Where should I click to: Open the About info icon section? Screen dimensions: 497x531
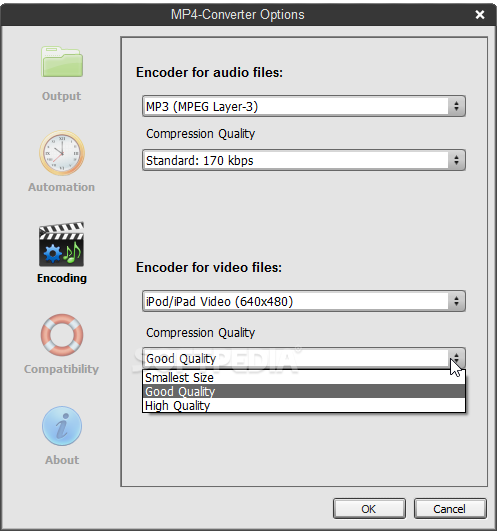click(x=62, y=426)
